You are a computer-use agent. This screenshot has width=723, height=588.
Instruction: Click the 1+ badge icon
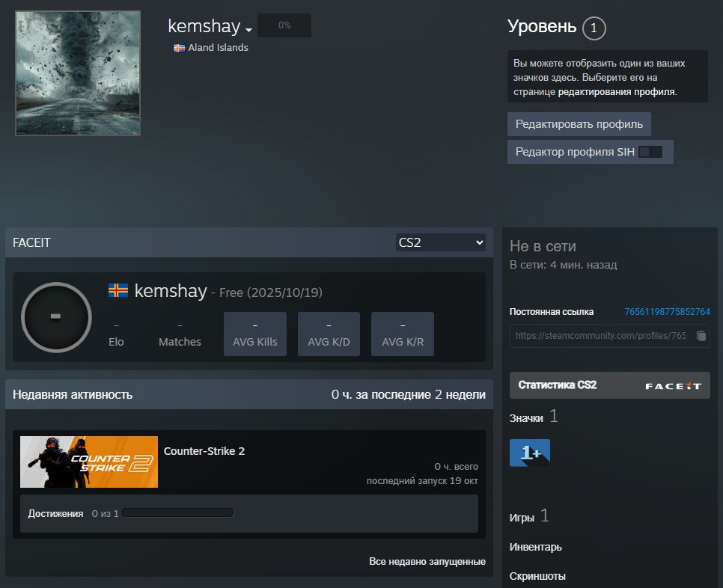[529, 453]
